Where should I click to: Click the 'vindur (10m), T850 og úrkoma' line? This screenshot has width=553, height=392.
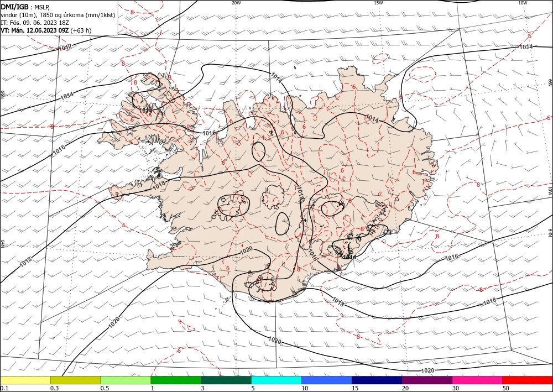point(58,14)
